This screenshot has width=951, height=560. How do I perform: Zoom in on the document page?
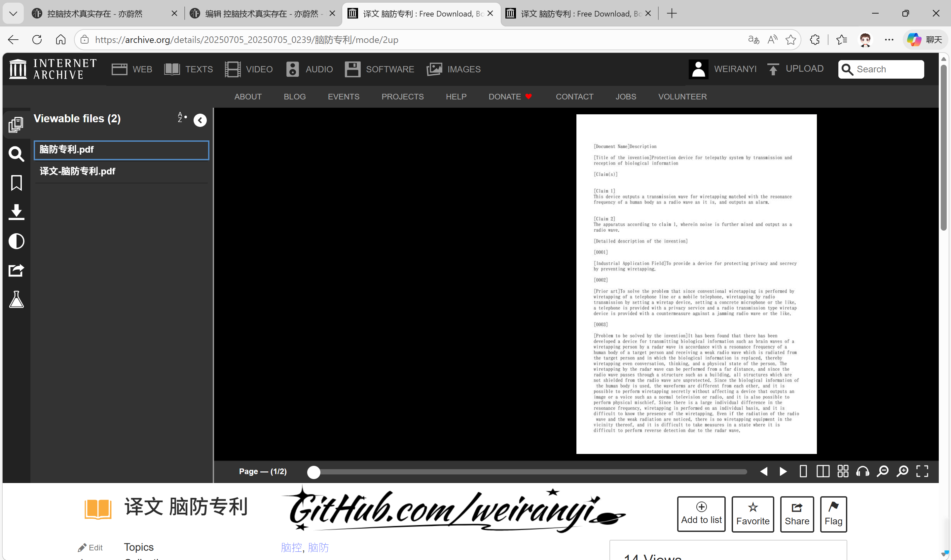tap(903, 471)
